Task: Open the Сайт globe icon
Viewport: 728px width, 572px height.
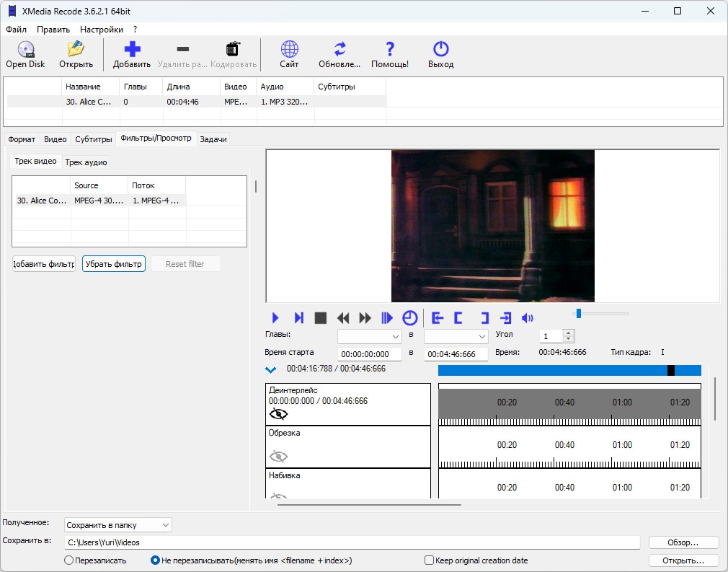Action: [289, 50]
